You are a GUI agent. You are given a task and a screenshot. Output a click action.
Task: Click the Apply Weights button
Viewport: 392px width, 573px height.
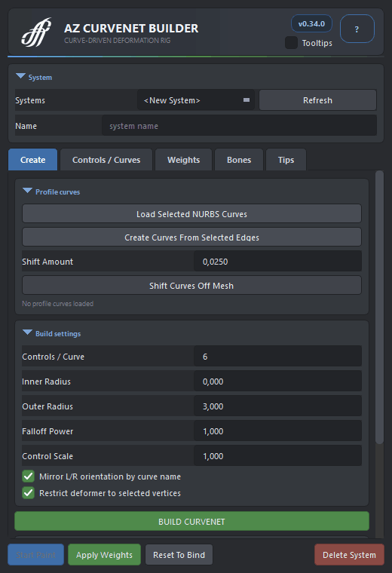click(104, 555)
